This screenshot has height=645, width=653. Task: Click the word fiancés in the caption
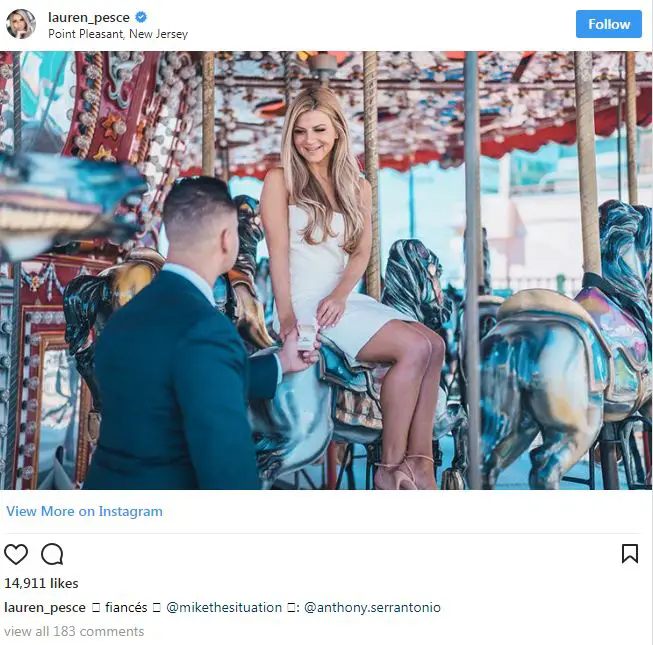[x=126, y=607]
